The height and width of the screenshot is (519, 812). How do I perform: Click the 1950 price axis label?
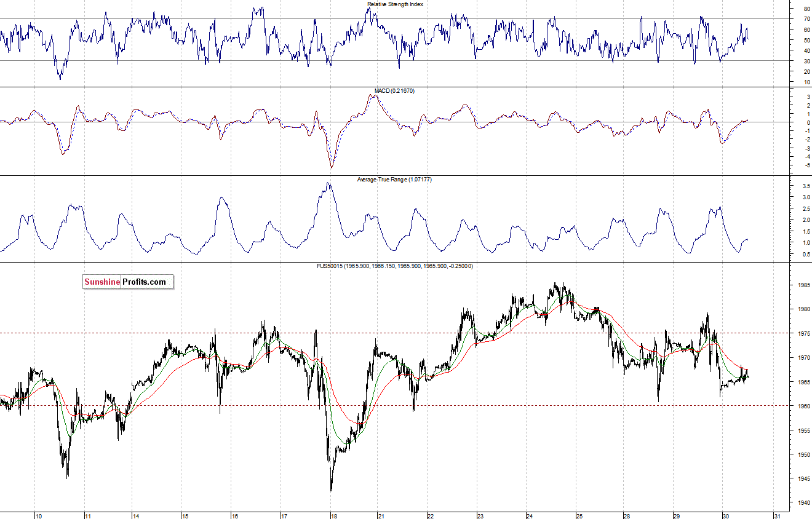coord(803,455)
